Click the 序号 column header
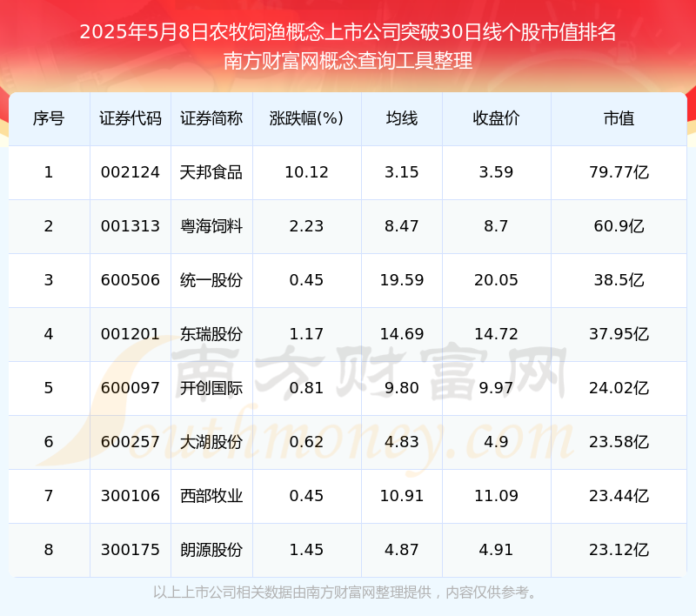 49,118
